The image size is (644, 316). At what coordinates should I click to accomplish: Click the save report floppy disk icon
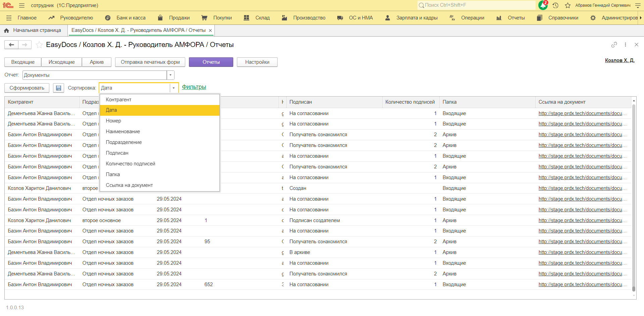coord(58,88)
